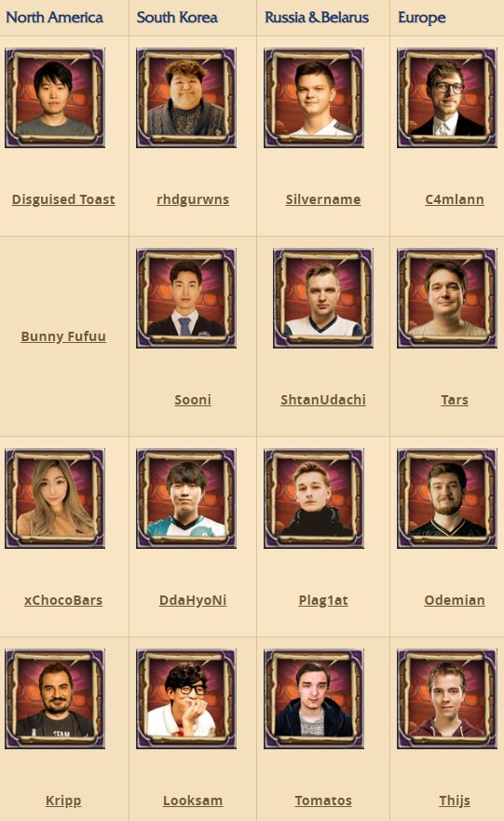The image size is (504, 821).
Task: Click the DdaHyoNi link
Action: tap(193, 600)
